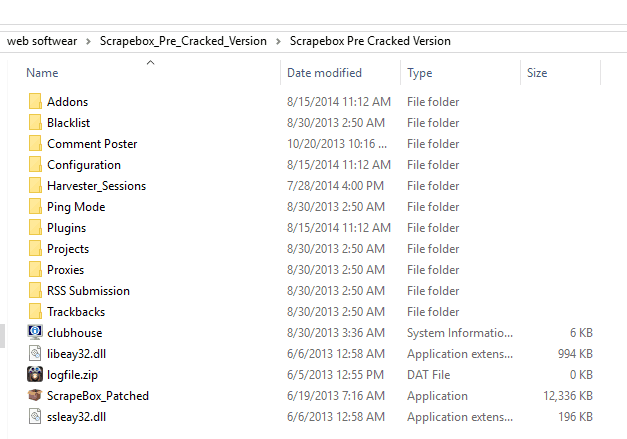The height and width of the screenshot is (439, 627).
Task: Sort files by Name column header
Action: 42,73
